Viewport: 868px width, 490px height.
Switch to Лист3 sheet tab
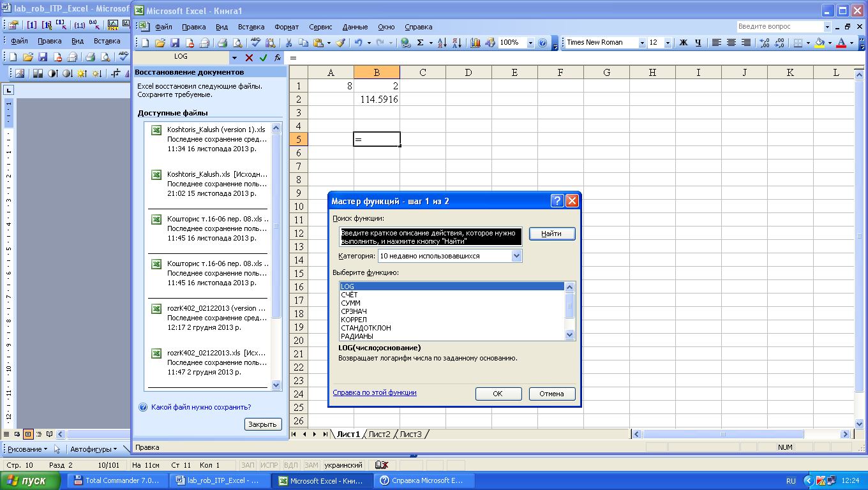(x=410, y=434)
